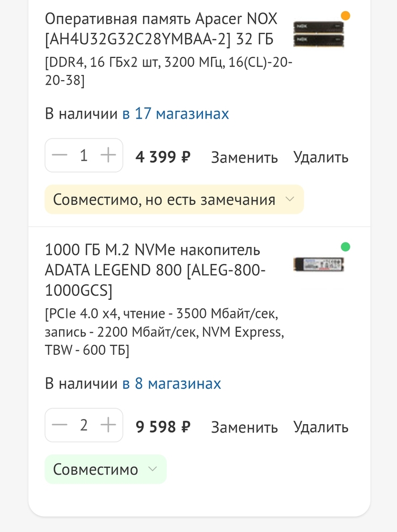
Task: Open the ADATA LEGEND 800 SSD image
Action: tap(318, 264)
